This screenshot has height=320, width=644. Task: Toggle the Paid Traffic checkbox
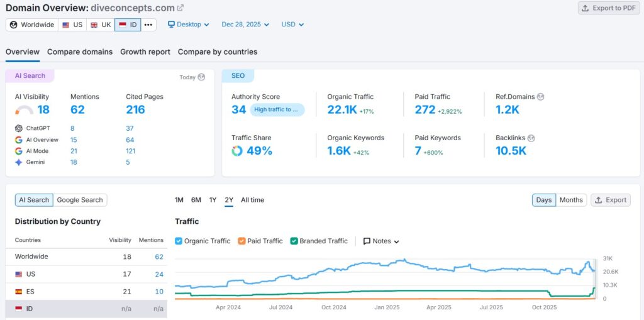pyautogui.click(x=241, y=241)
